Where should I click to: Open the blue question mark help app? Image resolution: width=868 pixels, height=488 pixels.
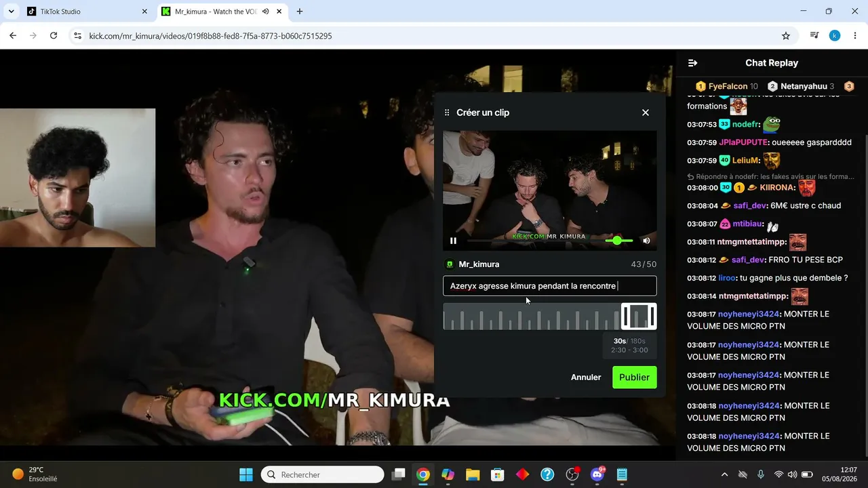pyautogui.click(x=547, y=474)
